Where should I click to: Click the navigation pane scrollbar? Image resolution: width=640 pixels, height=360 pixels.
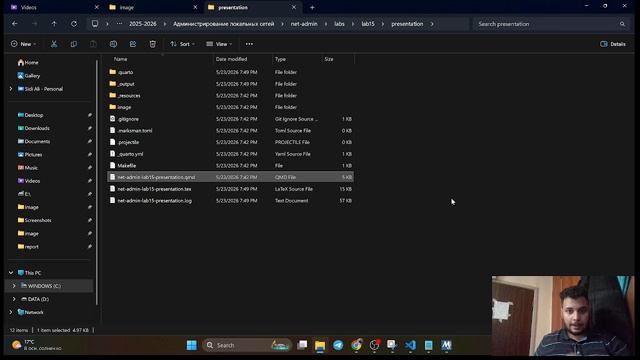(x=97, y=182)
